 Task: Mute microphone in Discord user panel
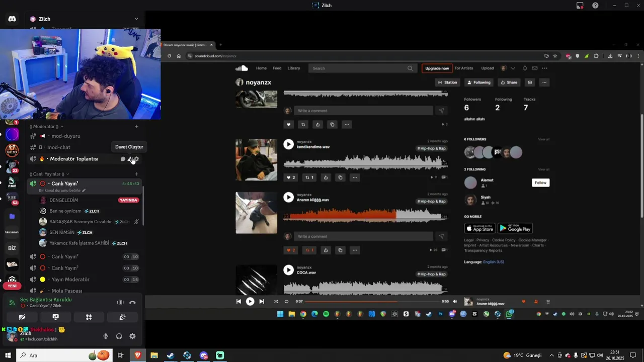click(x=106, y=336)
